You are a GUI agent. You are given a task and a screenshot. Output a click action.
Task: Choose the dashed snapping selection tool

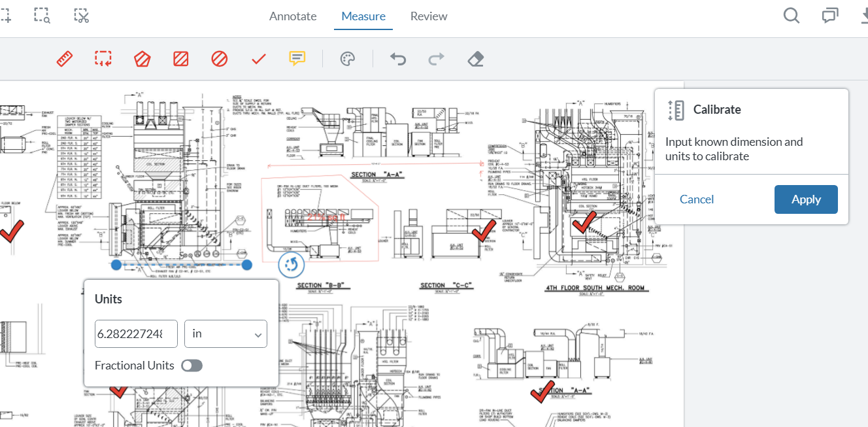point(103,59)
